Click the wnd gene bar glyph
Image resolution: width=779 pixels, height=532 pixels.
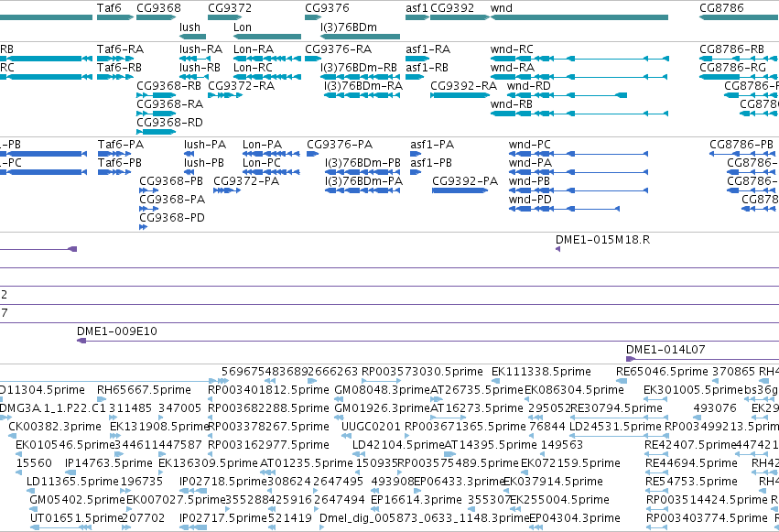pos(579,18)
